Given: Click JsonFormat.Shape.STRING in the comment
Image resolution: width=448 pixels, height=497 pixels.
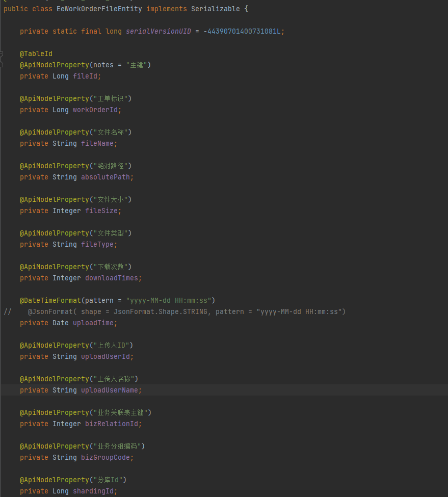Looking at the screenshot, I should tap(161, 312).
